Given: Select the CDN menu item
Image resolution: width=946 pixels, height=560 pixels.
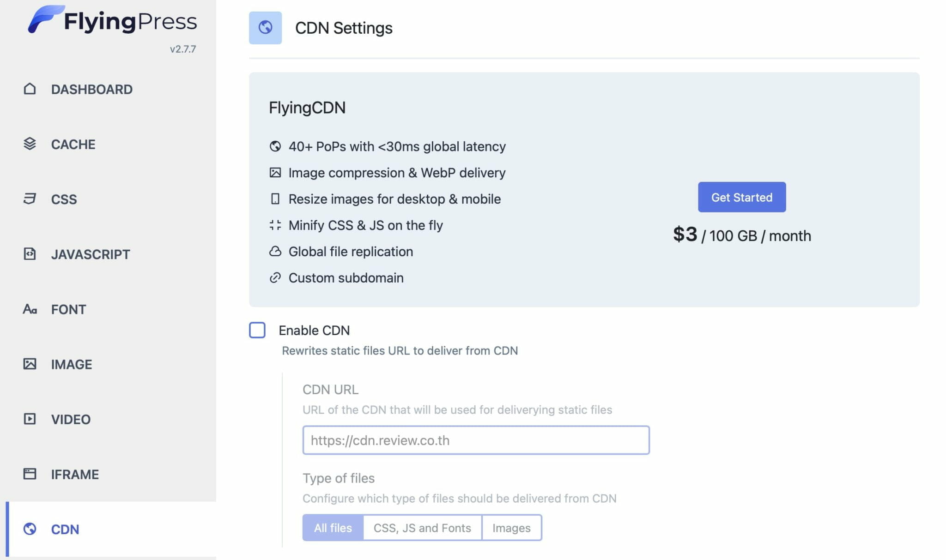Looking at the screenshot, I should pyautogui.click(x=65, y=529).
